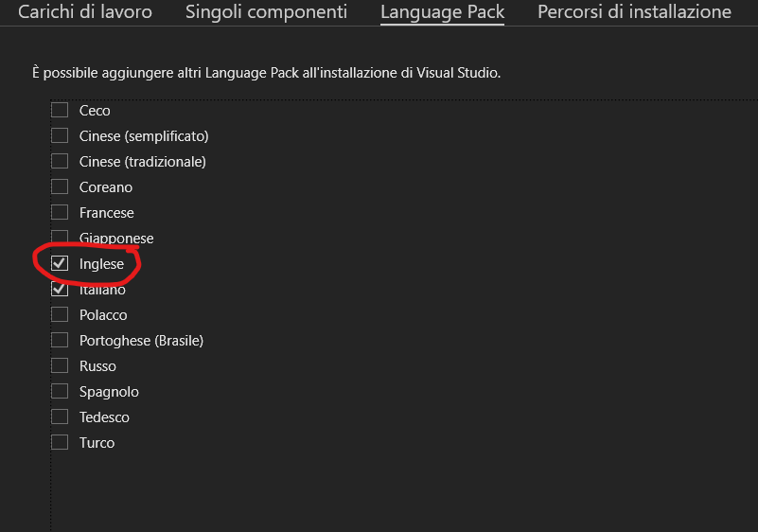Screen dimensions: 758x532
Task: Click the Portoghese (Brasile) label text
Action: (141, 340)
